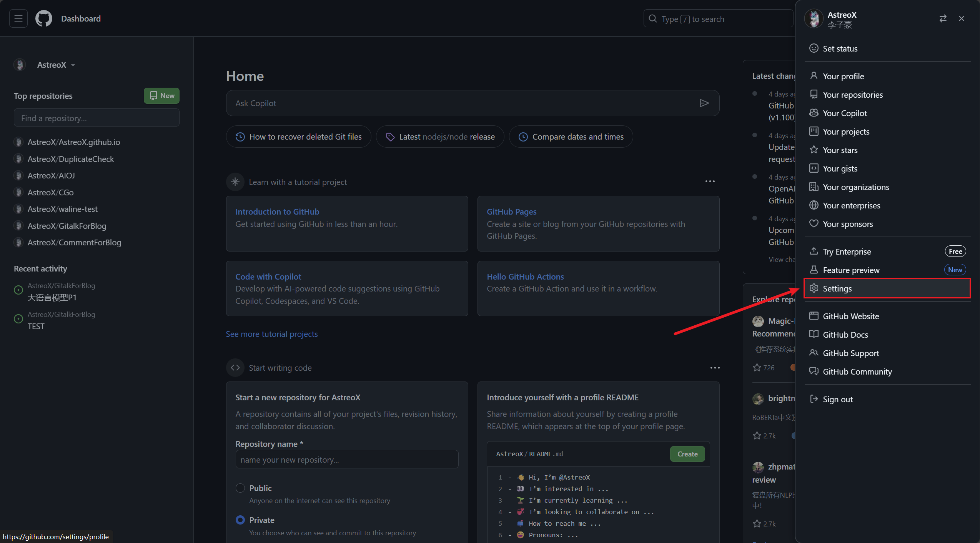The height and width of the screenshot is (543, 980).
Task: Open Your projects menu item
Action: [x=887, y=132]
